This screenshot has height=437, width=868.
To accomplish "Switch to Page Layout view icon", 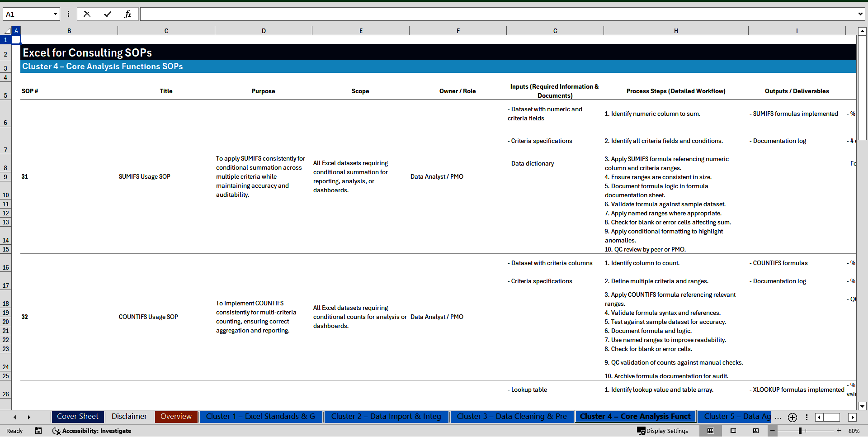I will [x=733, y=431].
